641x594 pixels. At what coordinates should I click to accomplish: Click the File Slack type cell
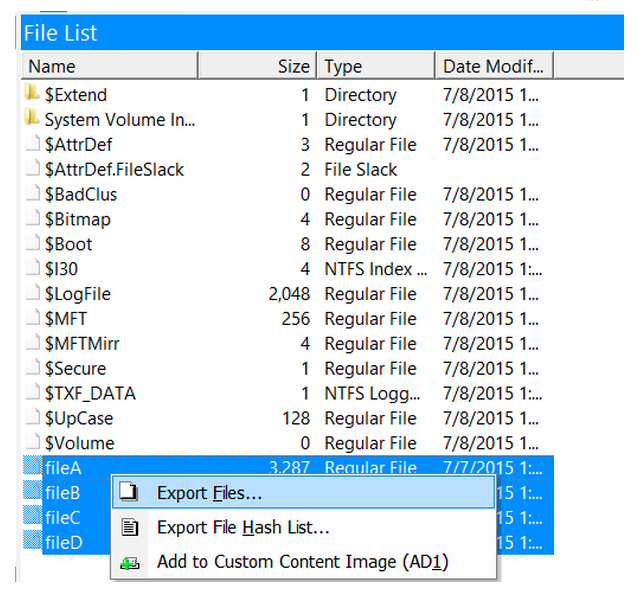point(361,170)
